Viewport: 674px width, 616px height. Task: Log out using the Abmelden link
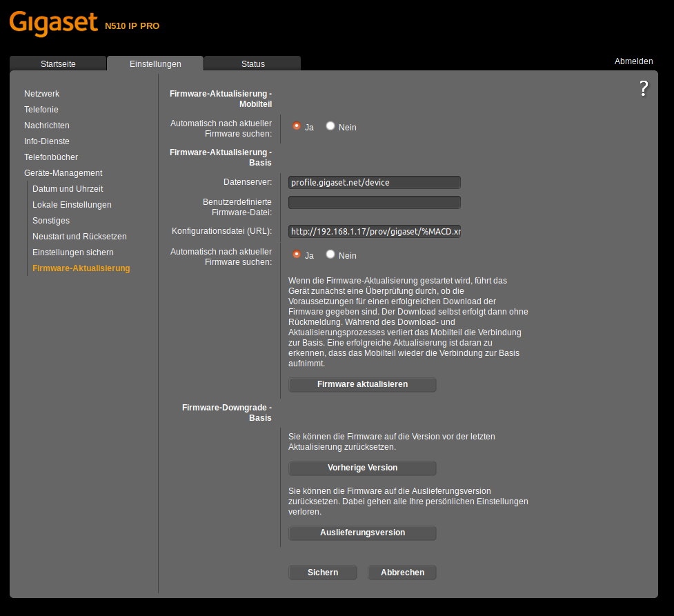click(633, 61)
